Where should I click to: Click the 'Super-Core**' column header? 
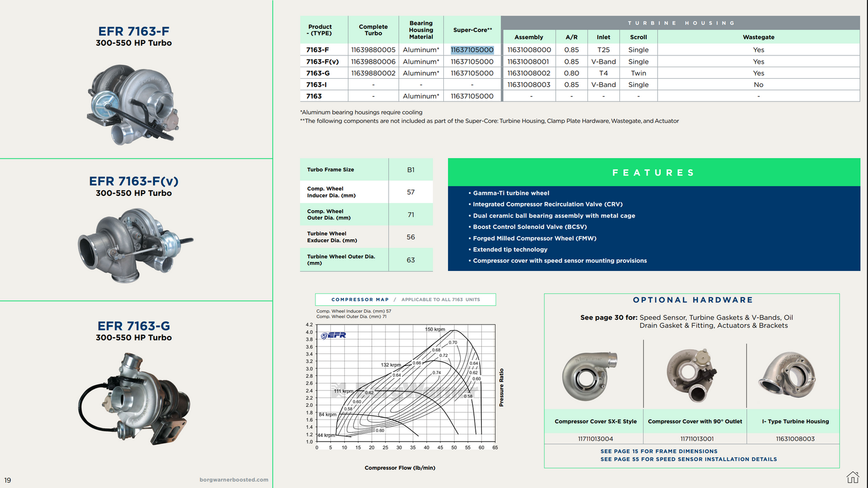(x=472, y=30)
